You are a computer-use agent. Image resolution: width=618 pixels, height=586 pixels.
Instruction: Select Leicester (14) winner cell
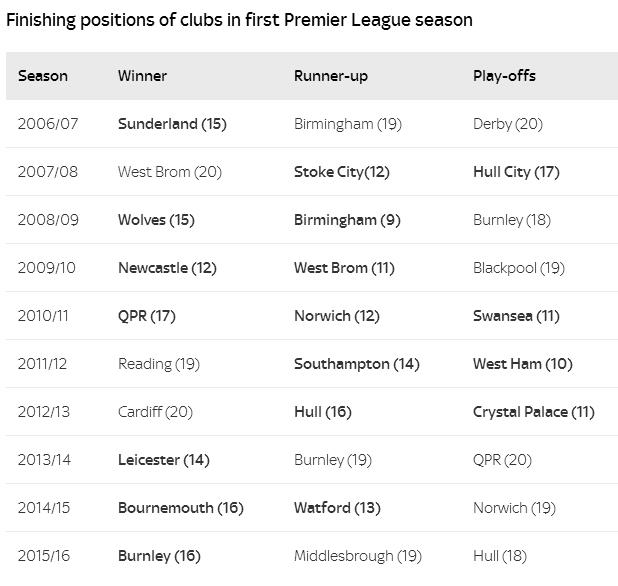163,460
